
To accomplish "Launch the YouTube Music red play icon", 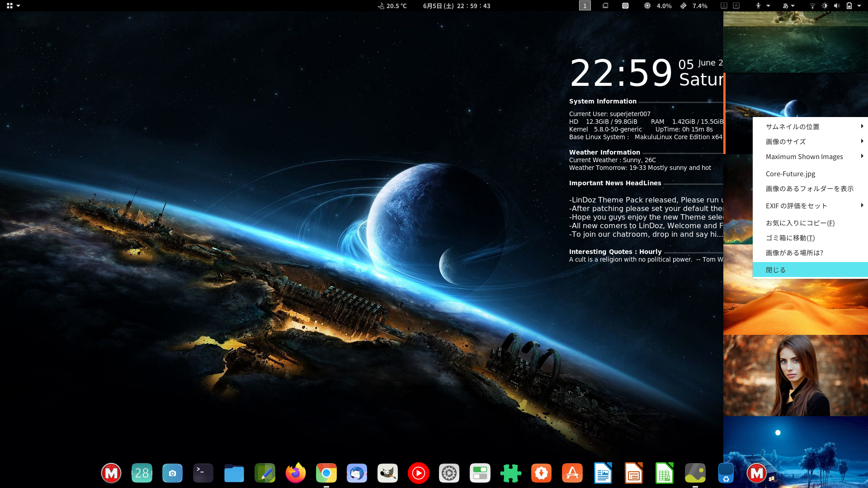I will tap(418, 473).
